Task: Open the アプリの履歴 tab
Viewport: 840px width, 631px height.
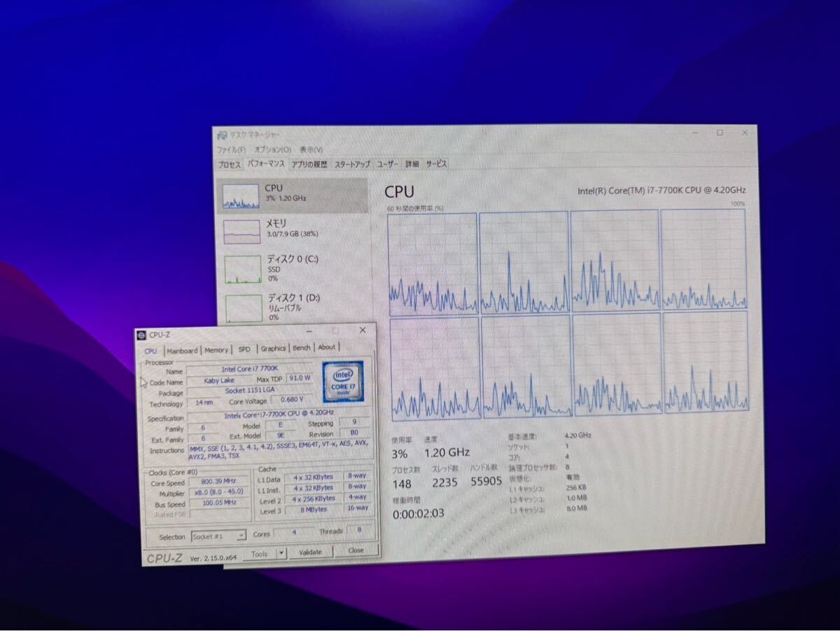Action: click(x=309, y=164)
